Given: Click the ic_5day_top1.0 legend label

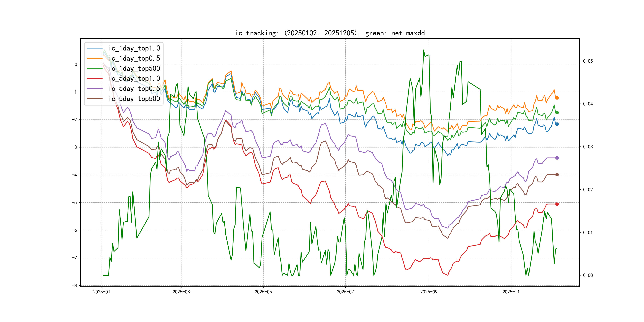Looking at the screenshot, I should tap(134, 78).
